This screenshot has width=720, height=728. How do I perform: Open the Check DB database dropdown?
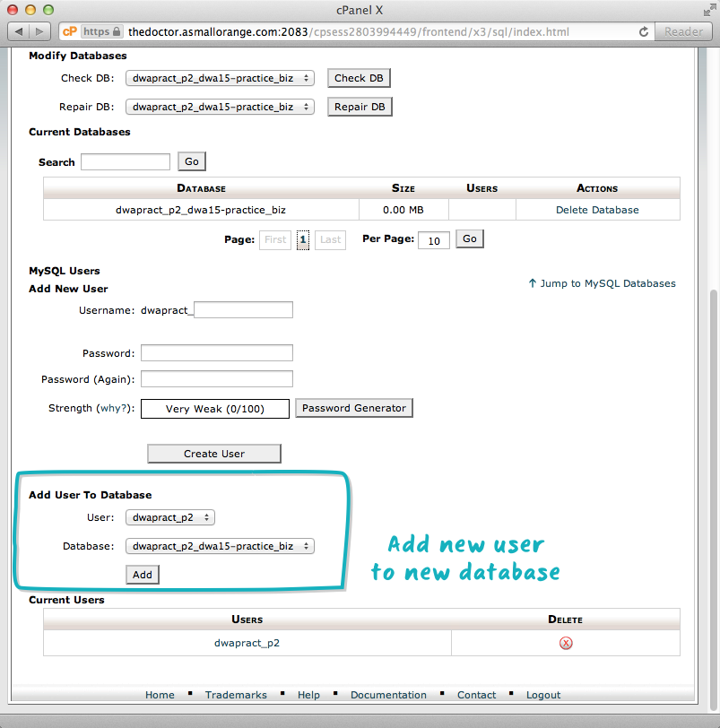(220, 78)
